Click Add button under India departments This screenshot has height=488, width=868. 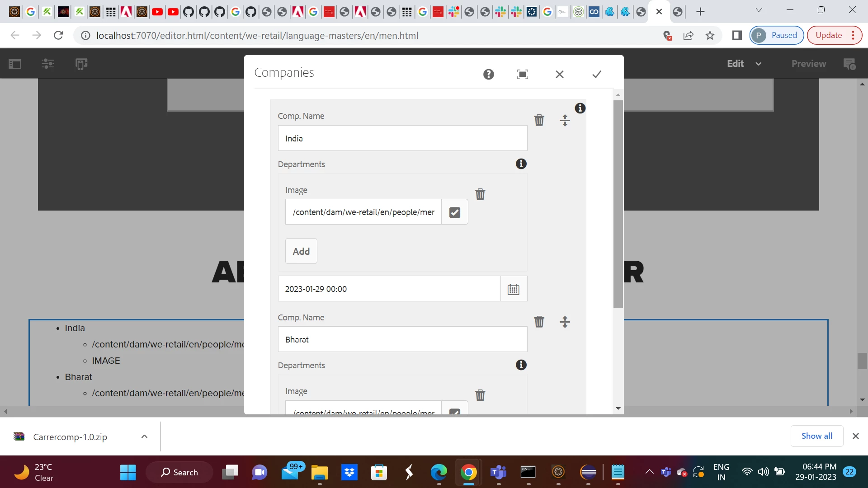coord(301,251)
